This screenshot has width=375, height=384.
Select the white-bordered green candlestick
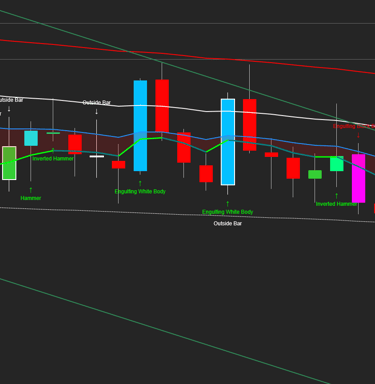click(9, 163)
